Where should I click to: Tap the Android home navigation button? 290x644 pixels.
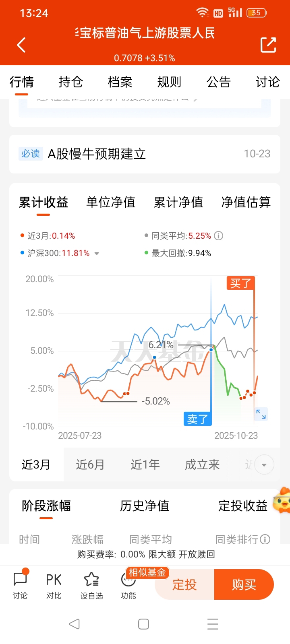coord(144,624)
